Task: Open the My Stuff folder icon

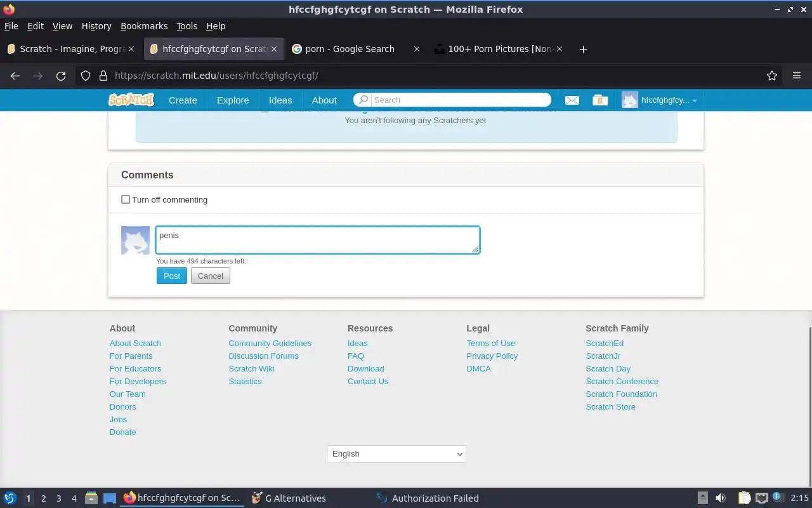Action: coord(600,100)
